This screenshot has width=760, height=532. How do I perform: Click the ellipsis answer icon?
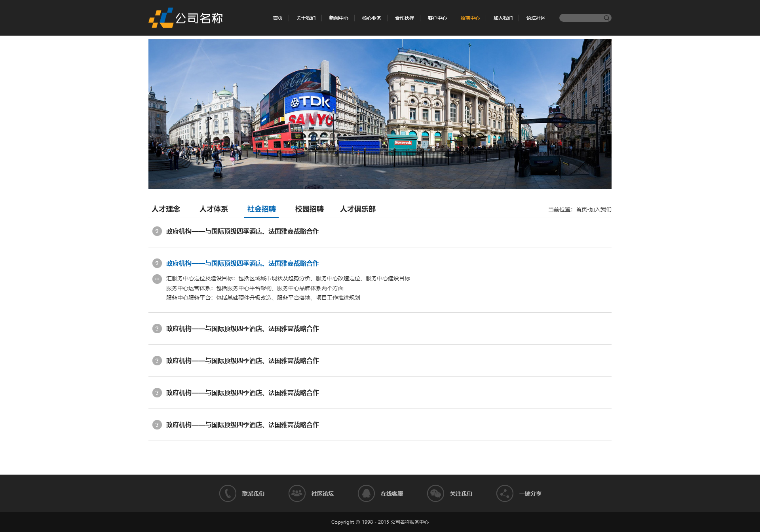(x=157, y=279)
